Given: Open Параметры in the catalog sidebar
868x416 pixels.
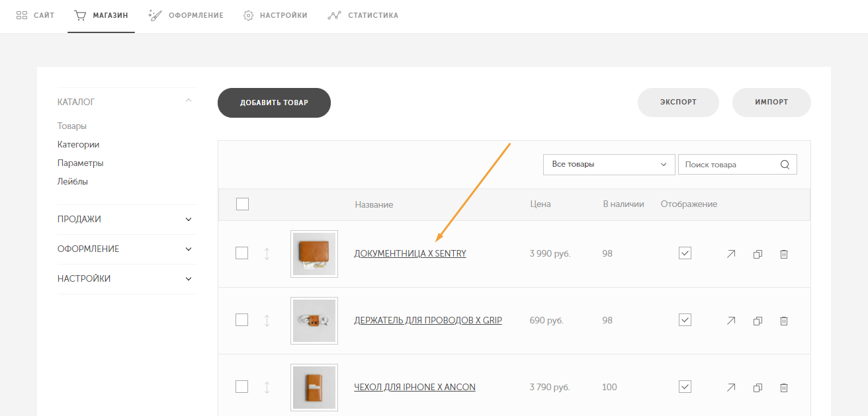Looking at the screenshot, I should pos(81,163).
